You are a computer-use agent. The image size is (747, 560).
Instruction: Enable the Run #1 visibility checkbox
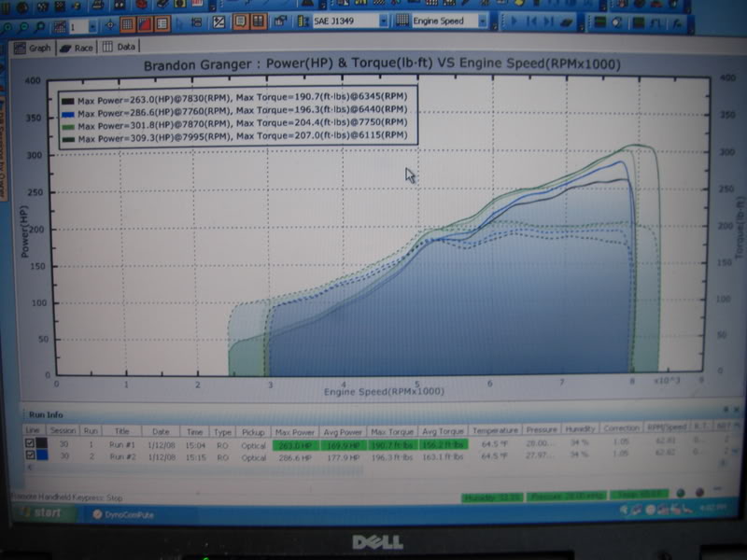point(30,443)
